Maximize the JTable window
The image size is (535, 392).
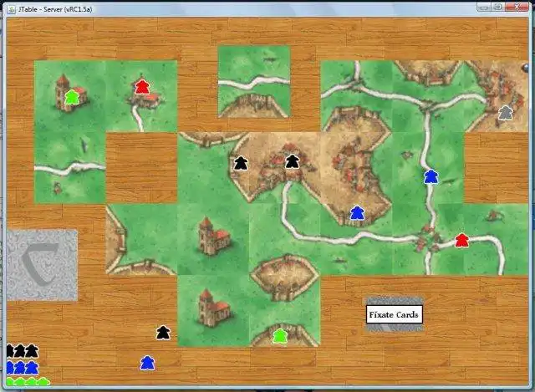[x=498, y=8]
